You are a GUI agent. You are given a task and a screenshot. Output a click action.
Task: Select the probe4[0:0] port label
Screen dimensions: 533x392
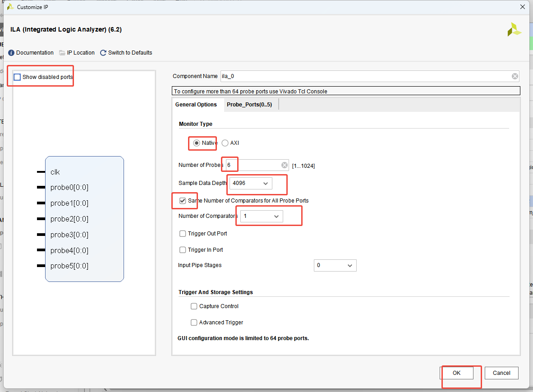point(69,250)
